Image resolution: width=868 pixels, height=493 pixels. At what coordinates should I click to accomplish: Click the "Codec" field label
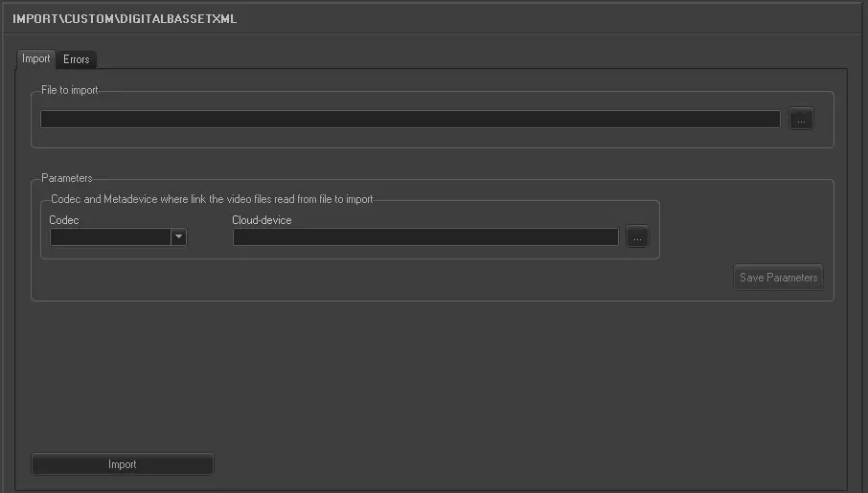point(64,220)
